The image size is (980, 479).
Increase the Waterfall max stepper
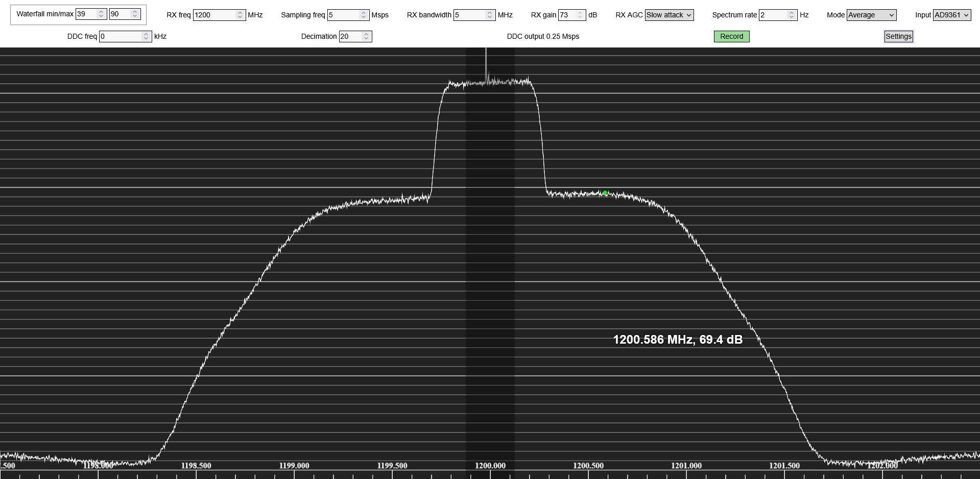135,12
